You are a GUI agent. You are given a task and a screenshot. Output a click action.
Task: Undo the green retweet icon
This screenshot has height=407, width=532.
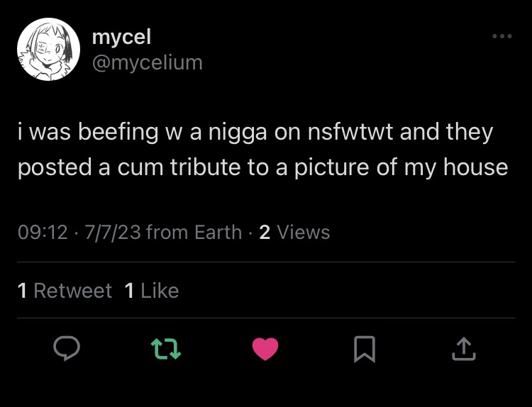tap(166, 348)
